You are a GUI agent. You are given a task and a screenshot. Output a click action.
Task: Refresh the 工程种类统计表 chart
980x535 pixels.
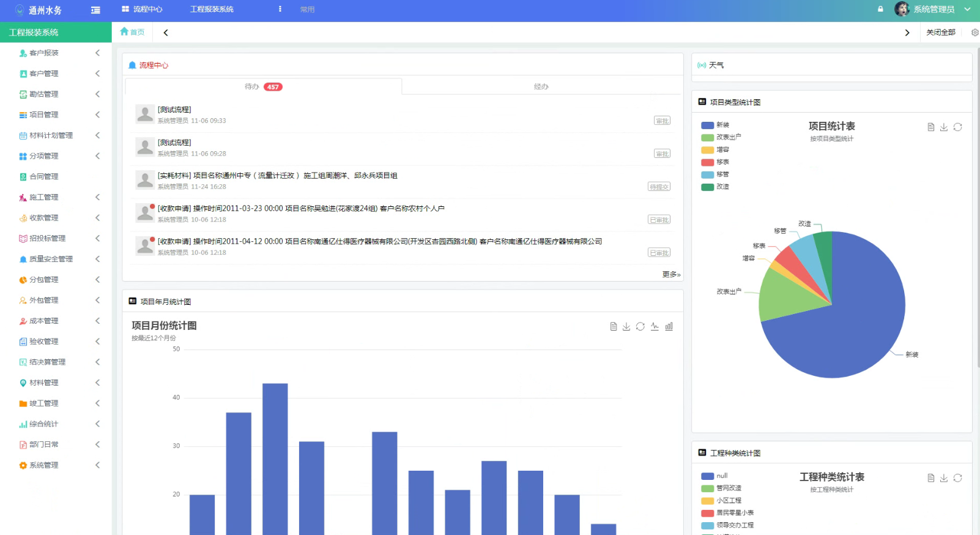click(958, 478)
